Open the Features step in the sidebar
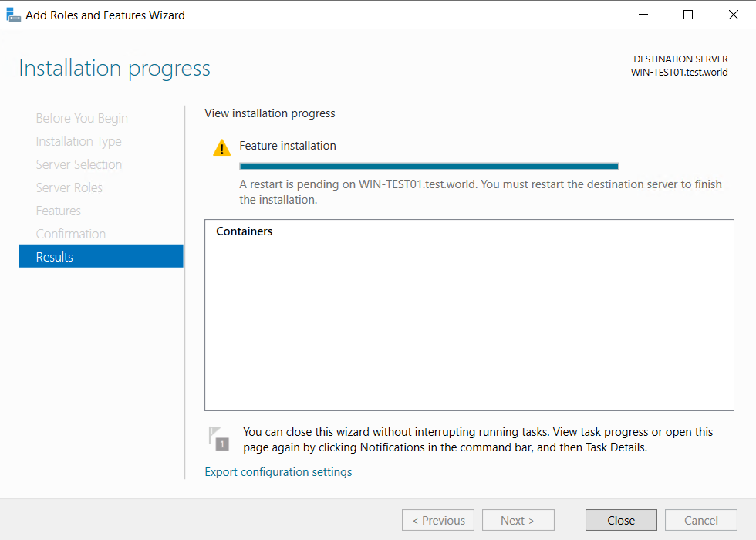 tap(58, 211)
